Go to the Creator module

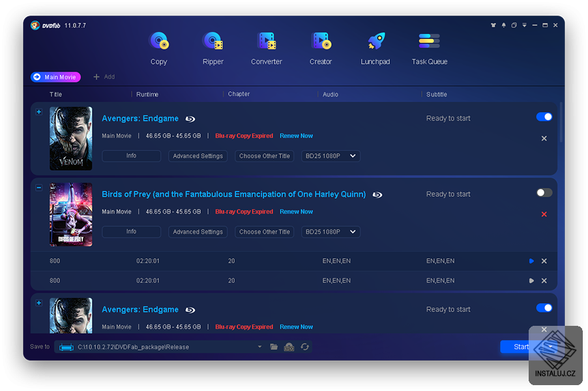coord(321,48)
